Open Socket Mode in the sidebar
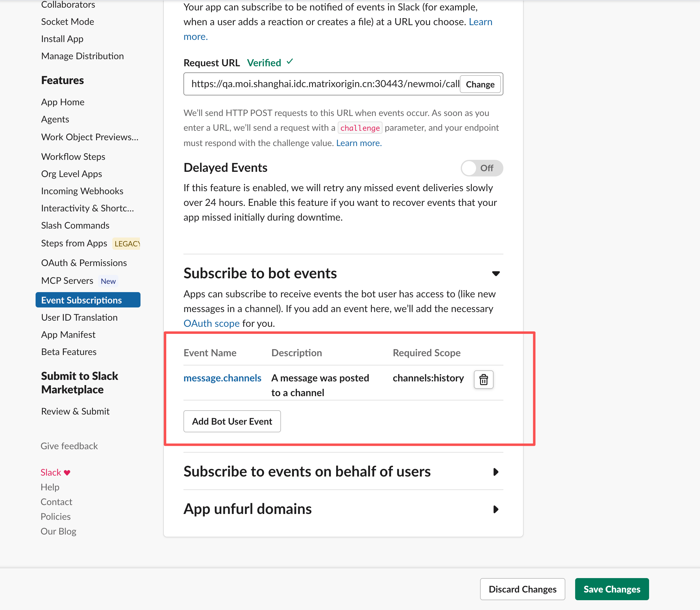This screenshot has height=610, width=700. point(67,21)
